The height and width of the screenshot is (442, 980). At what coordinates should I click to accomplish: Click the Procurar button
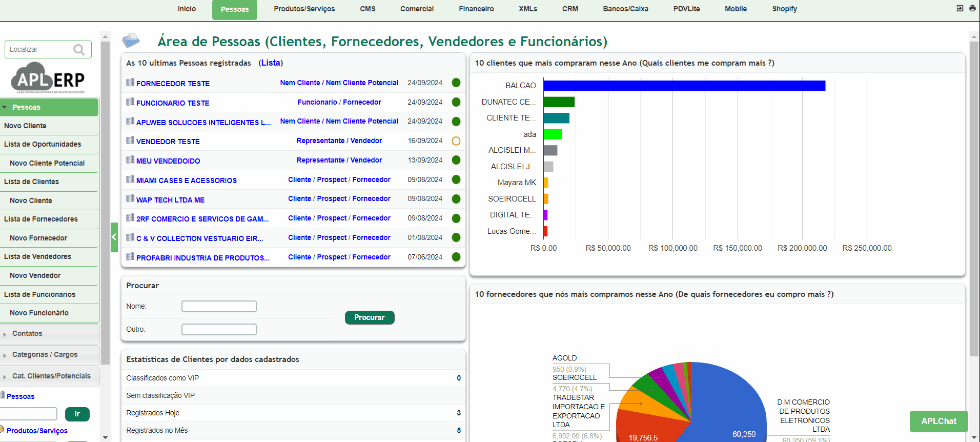[x=370, y=317]
